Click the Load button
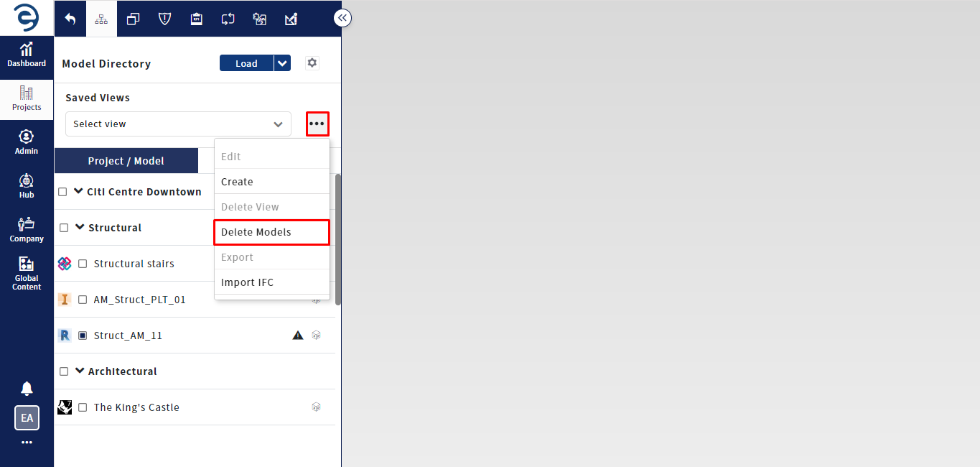 pyautogui.click(x=246, y=63)
